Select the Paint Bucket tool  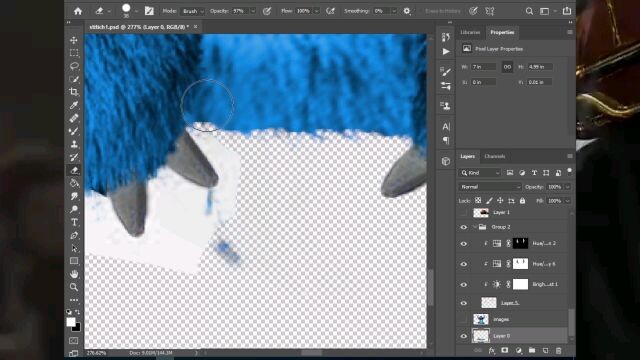(74, 183)
